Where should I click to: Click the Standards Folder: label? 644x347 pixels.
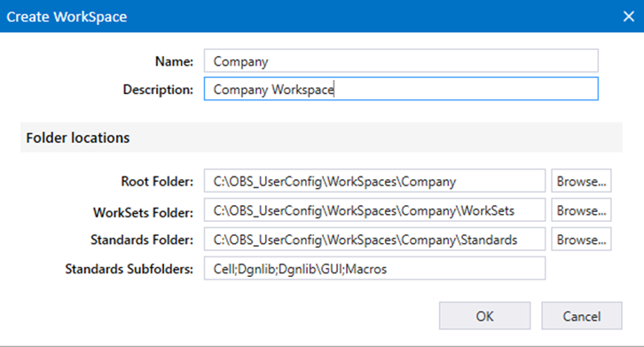pos(142,240)
